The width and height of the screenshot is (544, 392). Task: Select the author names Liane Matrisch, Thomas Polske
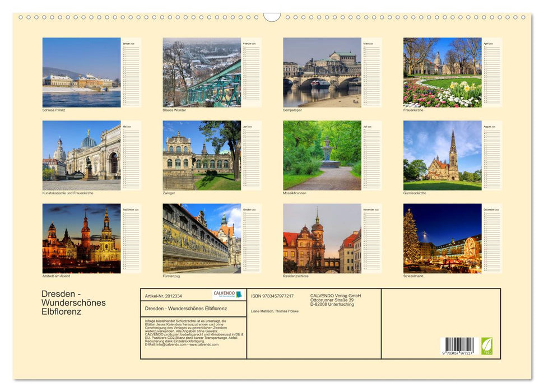point(275,311)
